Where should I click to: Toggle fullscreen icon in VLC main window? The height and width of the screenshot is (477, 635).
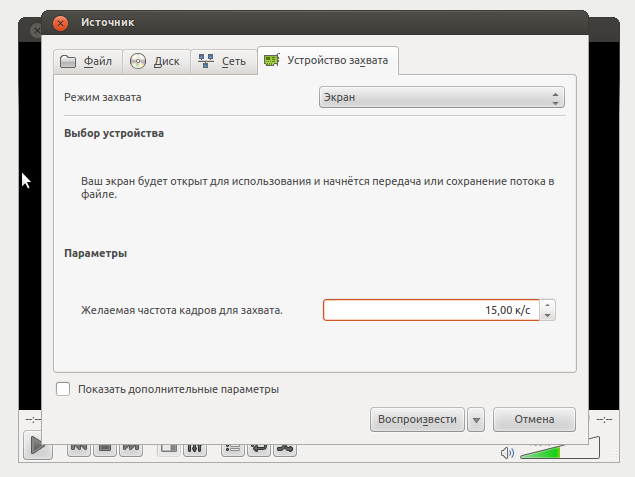click(x=168, y=449)
